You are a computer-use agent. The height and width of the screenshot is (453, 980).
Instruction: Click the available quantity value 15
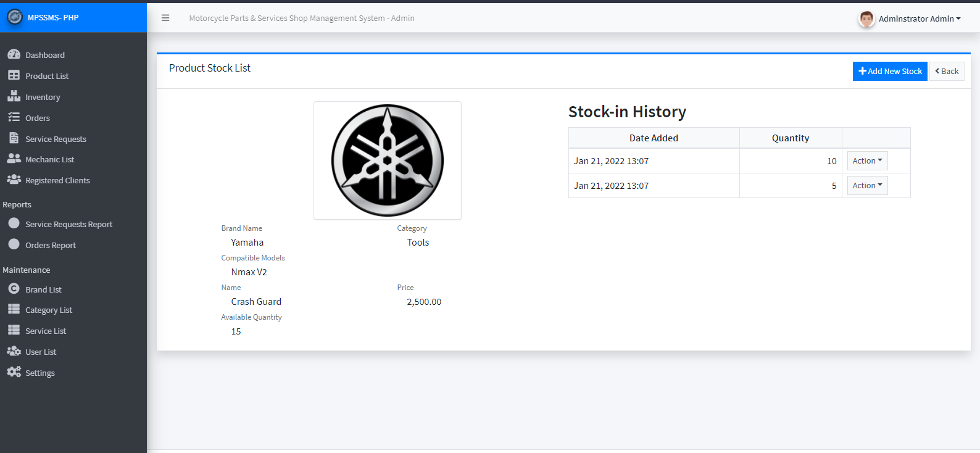[x=236, y=331]
